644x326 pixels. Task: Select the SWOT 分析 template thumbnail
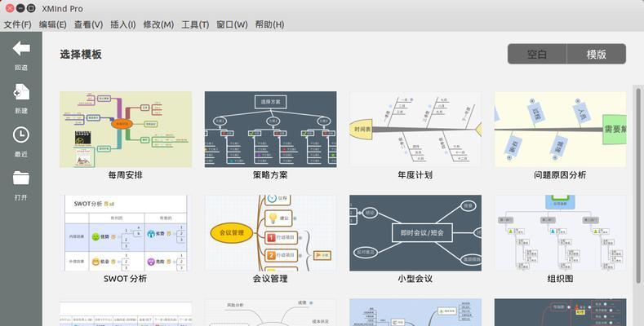tap(126, 233)
